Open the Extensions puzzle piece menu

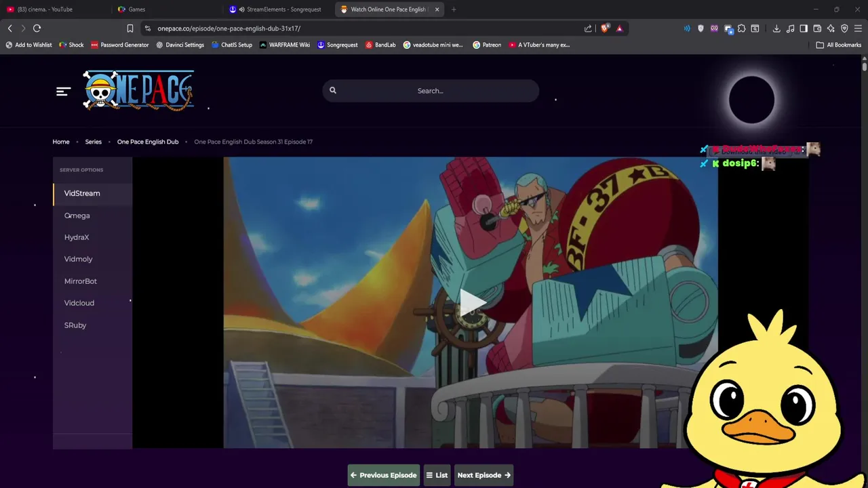click(x=741, y=28)
